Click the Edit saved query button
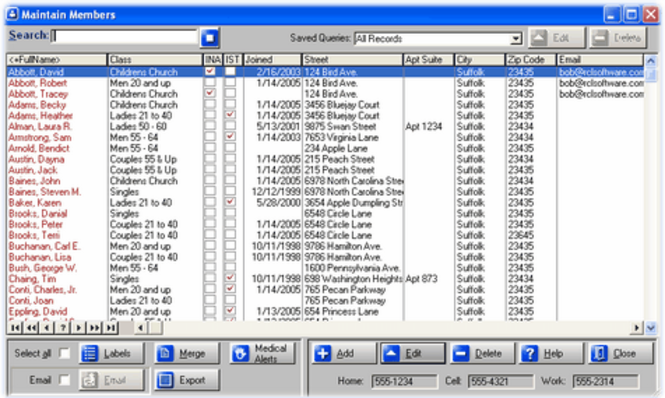Viewport: 665px width, 398px height. [557, 38]
